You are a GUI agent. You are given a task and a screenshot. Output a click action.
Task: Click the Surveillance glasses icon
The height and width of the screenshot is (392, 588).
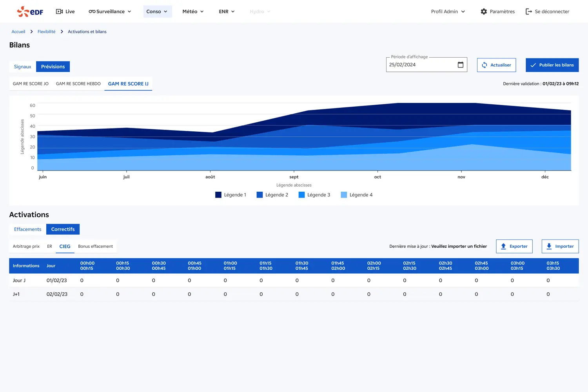(x=92, y=11)
